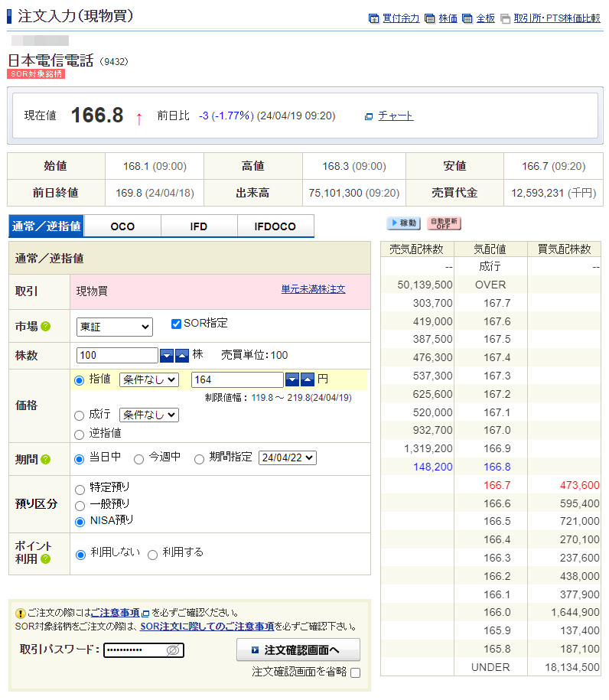Uncheck the SOR指定 checkbox
609x700 pixels.
coord(177,324)
